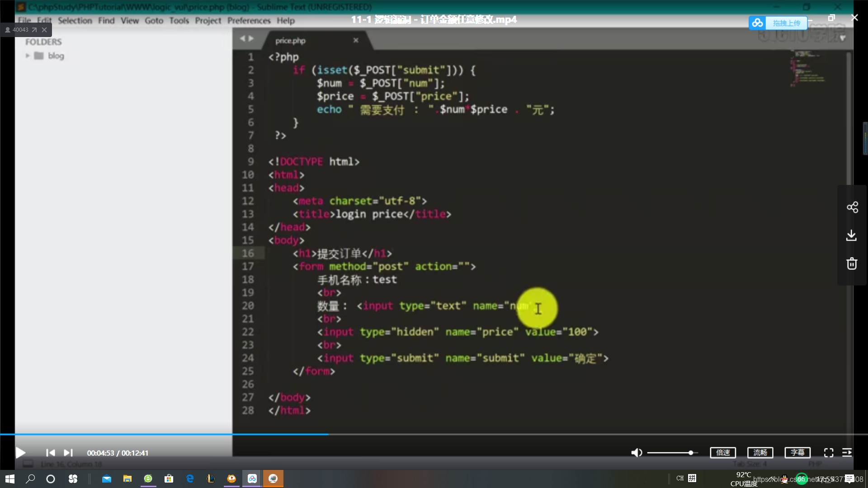Click the '提交订单' heading text
The height and width of the screenshot is (488, 868).
[339, 253]
